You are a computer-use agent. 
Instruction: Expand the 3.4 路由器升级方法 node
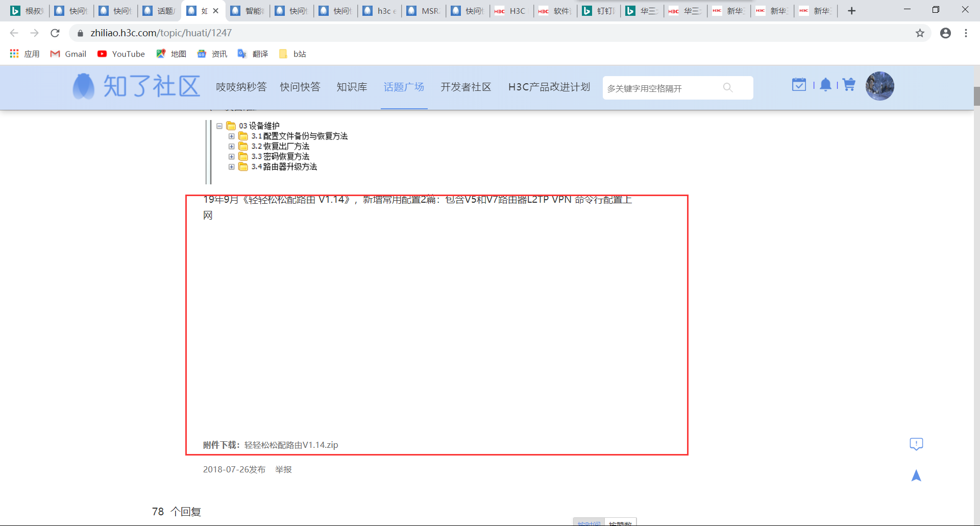coord(232,167)
